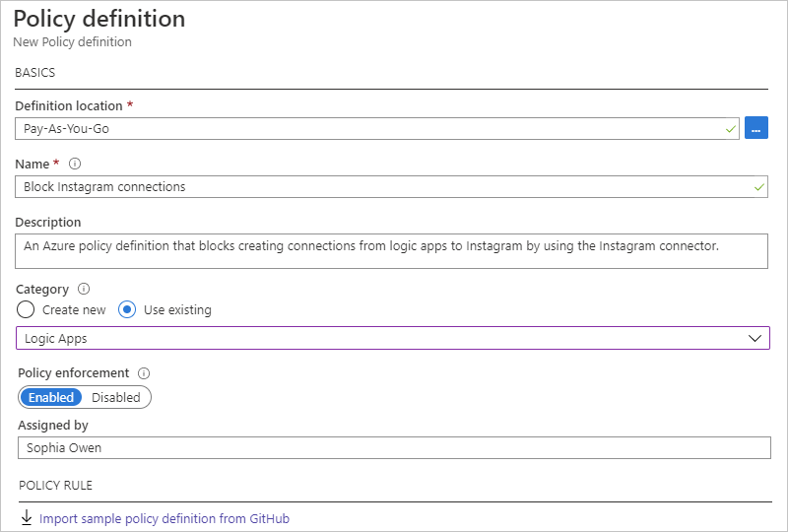788x532 pixels.
Task: Click the Category info icon
Action: coord(84,290)
